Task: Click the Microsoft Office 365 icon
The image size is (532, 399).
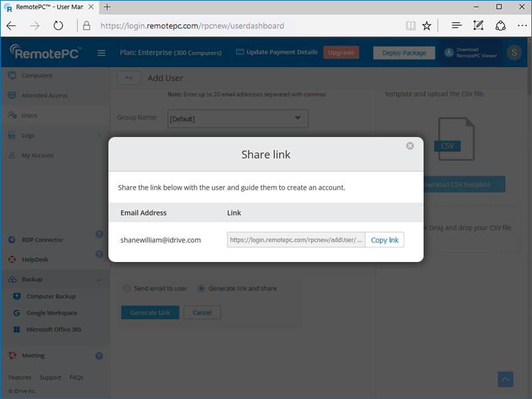Action: tap(17, 330)
